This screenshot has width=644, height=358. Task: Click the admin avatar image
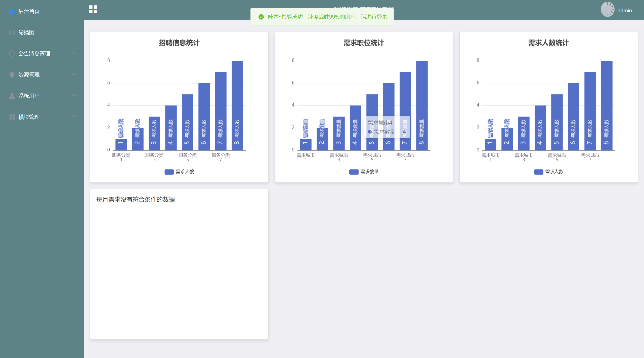pyautogui.click(x=607, y=10)
